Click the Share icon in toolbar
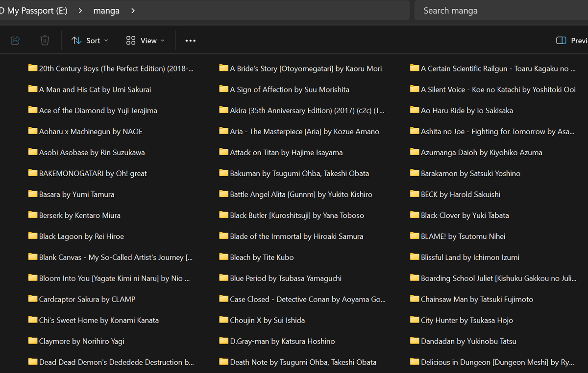588x373 pixels. point(15,41)
